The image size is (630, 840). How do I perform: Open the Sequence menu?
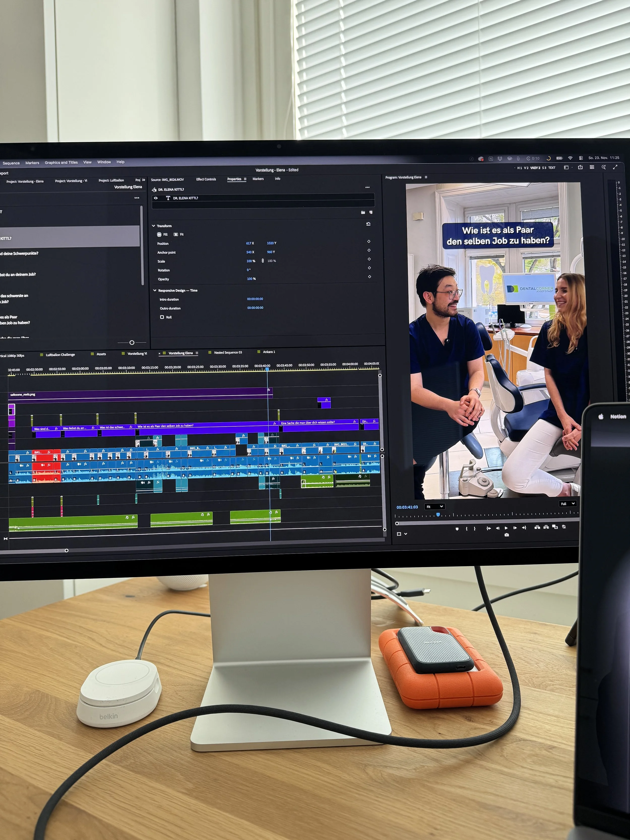click(11, 163)
